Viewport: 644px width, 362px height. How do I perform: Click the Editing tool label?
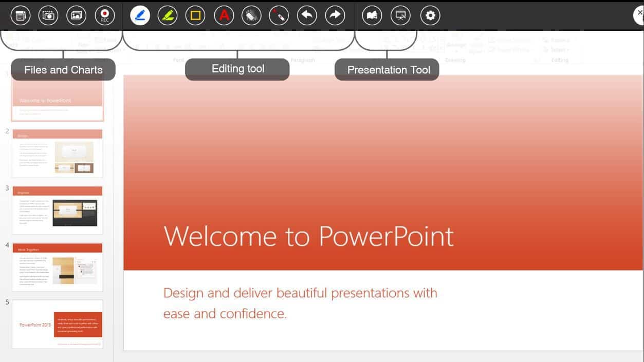point(237,68)
